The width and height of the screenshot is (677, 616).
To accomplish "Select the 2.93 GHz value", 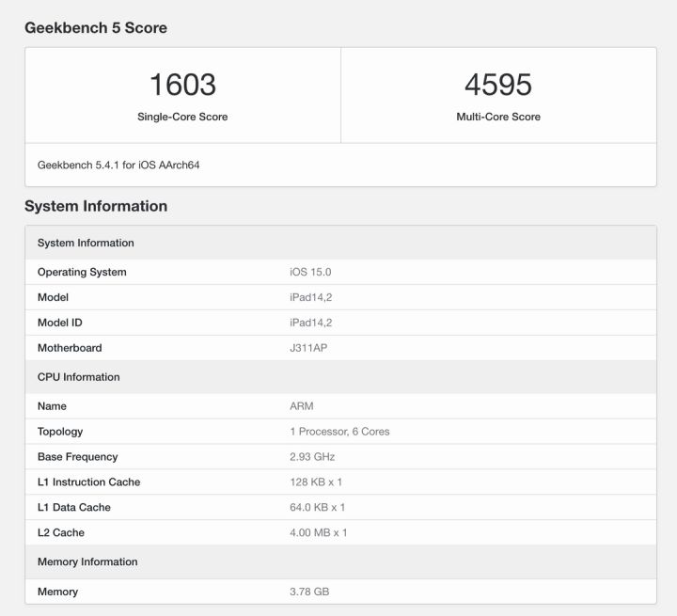I will coord(312,457).
